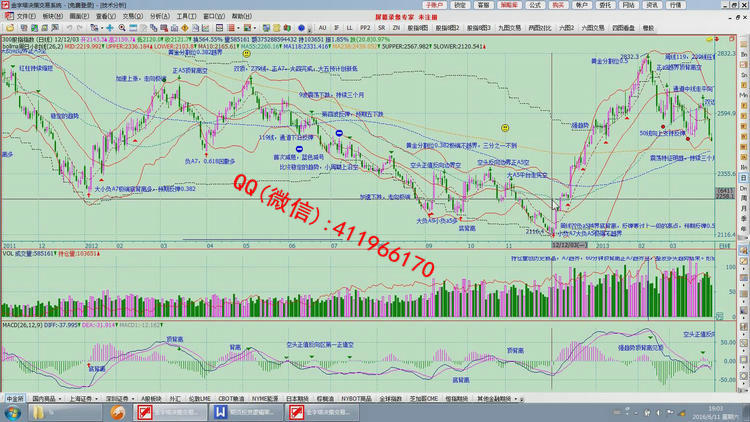The width and height of the screenshot is (750, 422).
Task: Click the magnifier zoom icon in the toolbar
Action: 122,28
